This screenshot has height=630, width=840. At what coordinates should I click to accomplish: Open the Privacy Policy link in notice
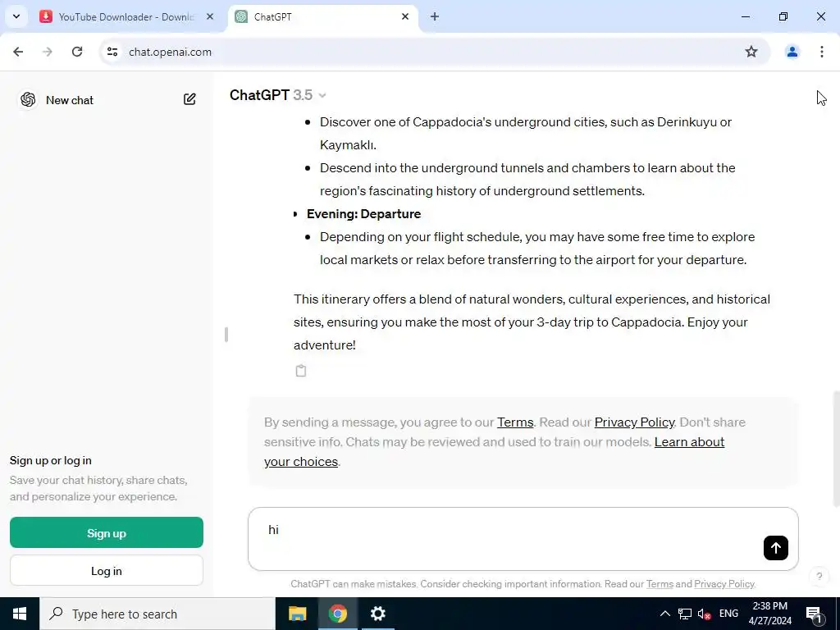[634, 422]
